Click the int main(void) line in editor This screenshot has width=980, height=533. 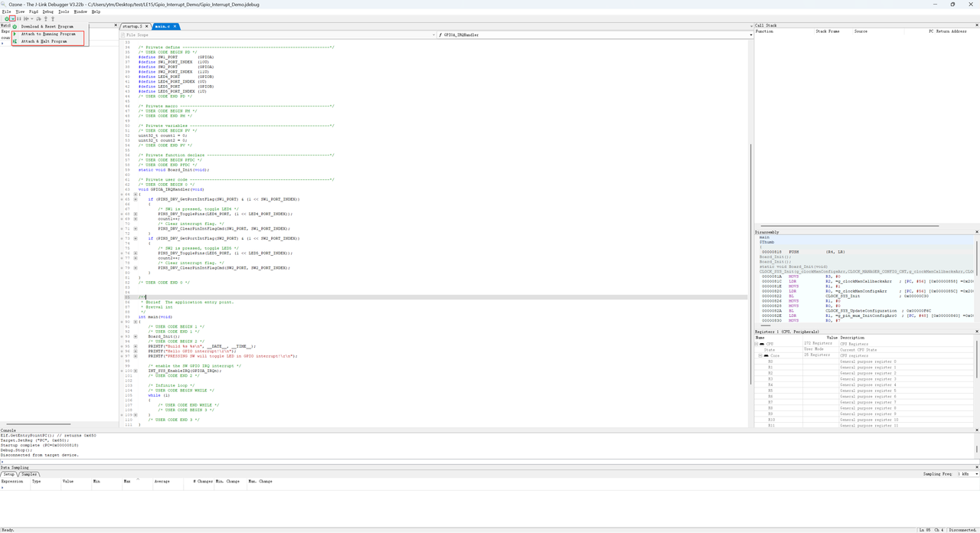pyautogui.click(x=155, y=316)
